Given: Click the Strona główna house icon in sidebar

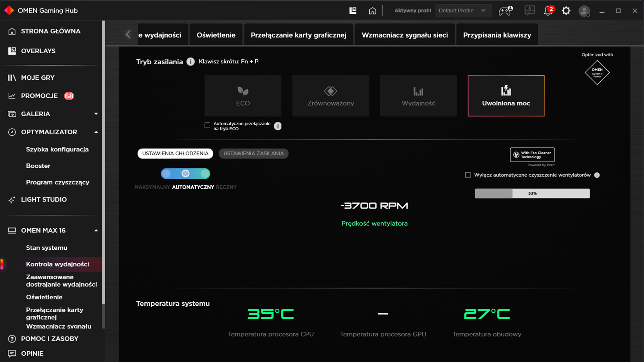Looking at the screenshot, I should [x=12, y=31].
